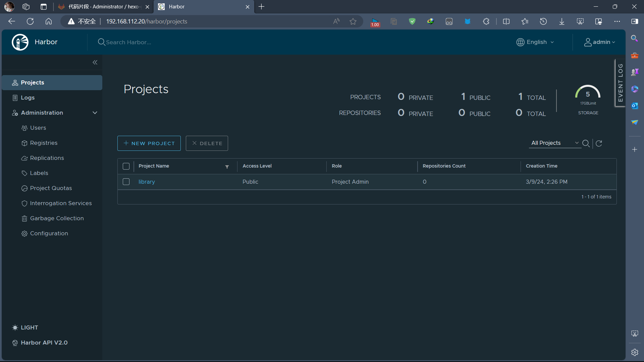Open the Outlook icon in Edge sidebar

point(635,106)
